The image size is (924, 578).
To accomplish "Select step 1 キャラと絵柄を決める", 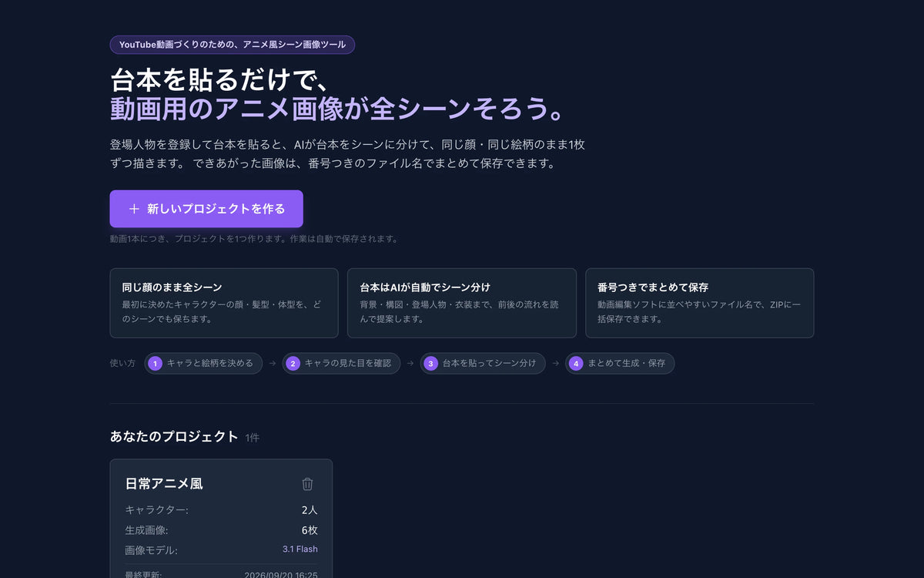I will (203, 363).
